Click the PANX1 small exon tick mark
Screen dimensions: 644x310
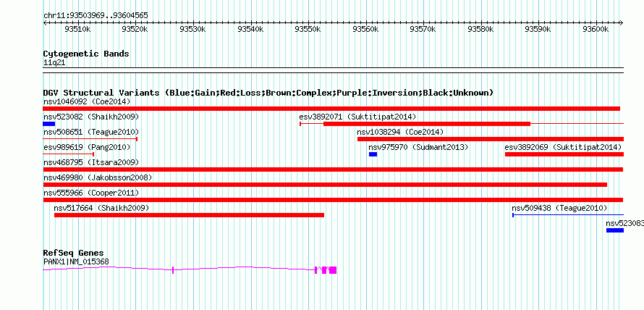tap(173, 269)
